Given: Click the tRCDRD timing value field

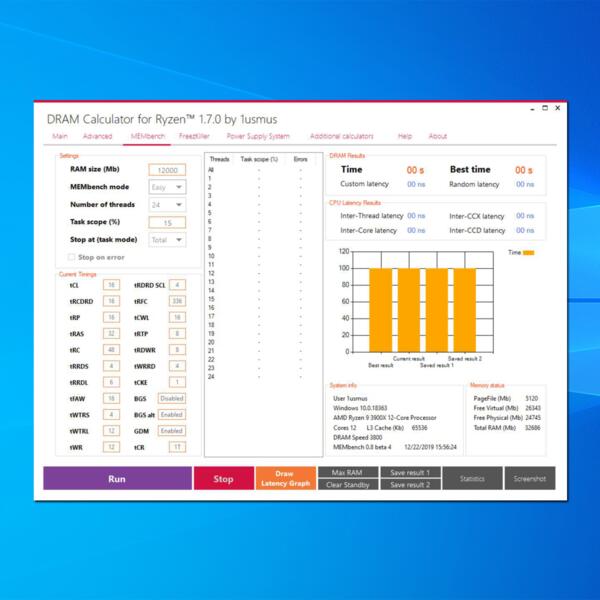Looking at the screenshot, I should [x=111, y=301].
